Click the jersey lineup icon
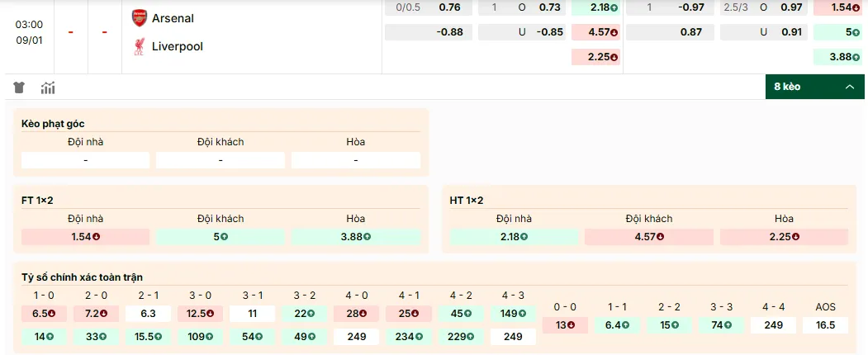 tap(20, 88)
